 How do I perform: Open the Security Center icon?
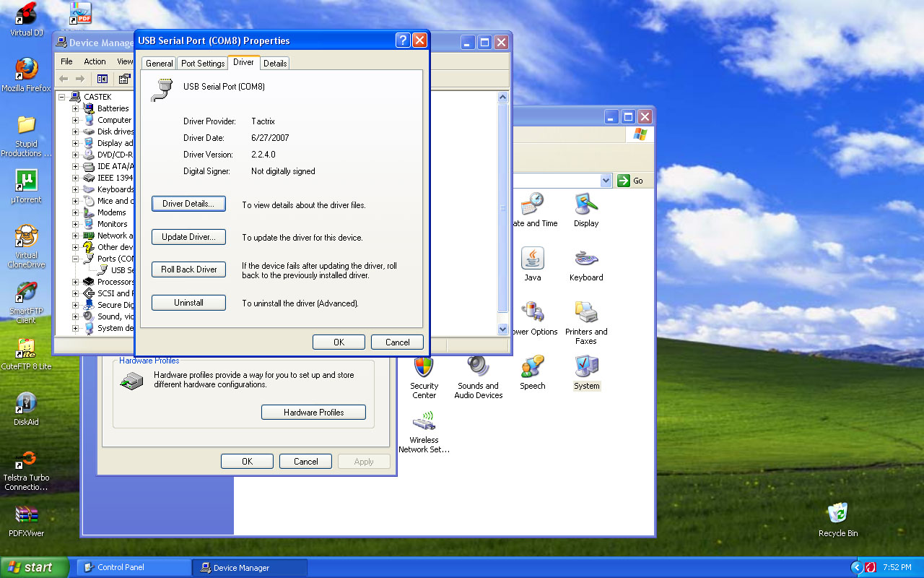424,368
